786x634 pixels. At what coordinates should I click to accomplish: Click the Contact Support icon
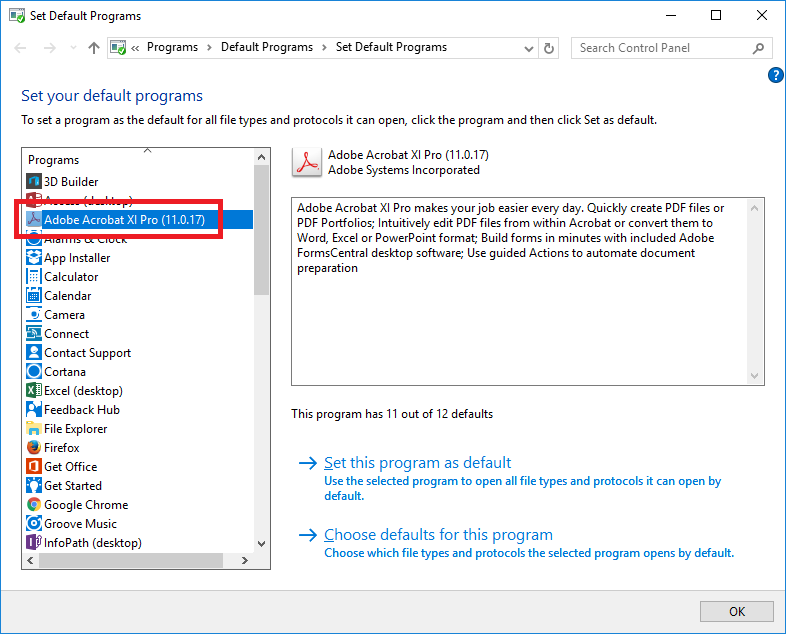[x=34, y=352]
